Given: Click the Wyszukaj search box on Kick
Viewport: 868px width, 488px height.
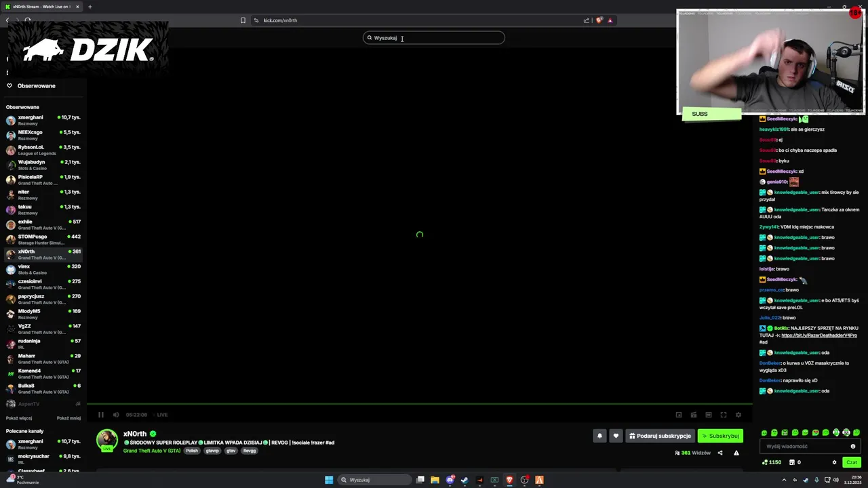Looking at the screenshot, I should point(434,38).
